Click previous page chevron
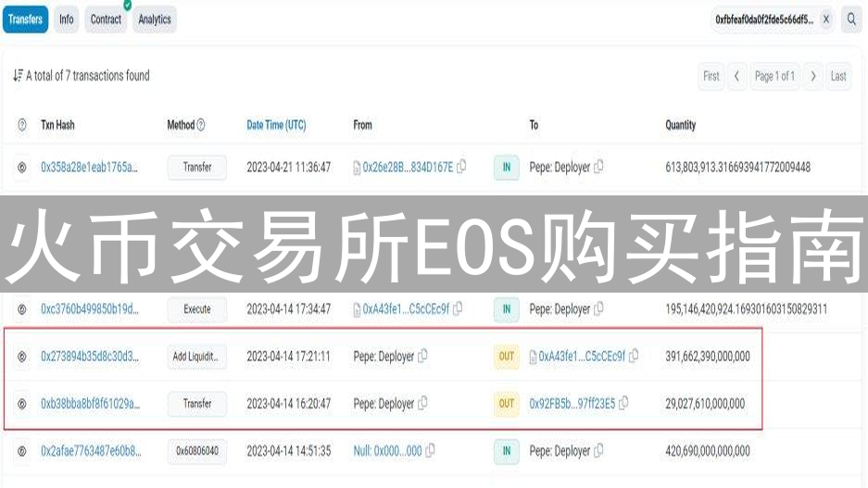The height and width of the screenshot is (488, 868). [736, 76]
